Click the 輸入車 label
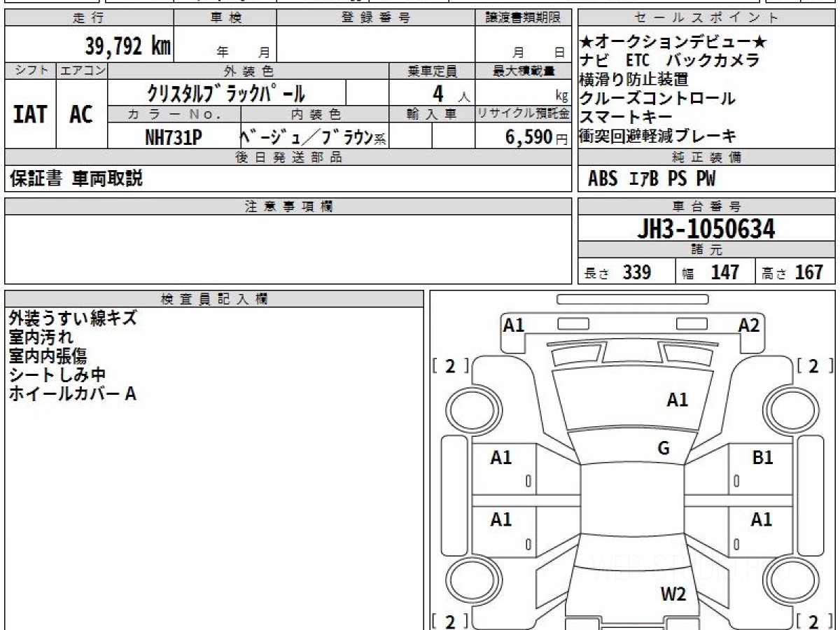840x630 pixels. tap(432, 114)
